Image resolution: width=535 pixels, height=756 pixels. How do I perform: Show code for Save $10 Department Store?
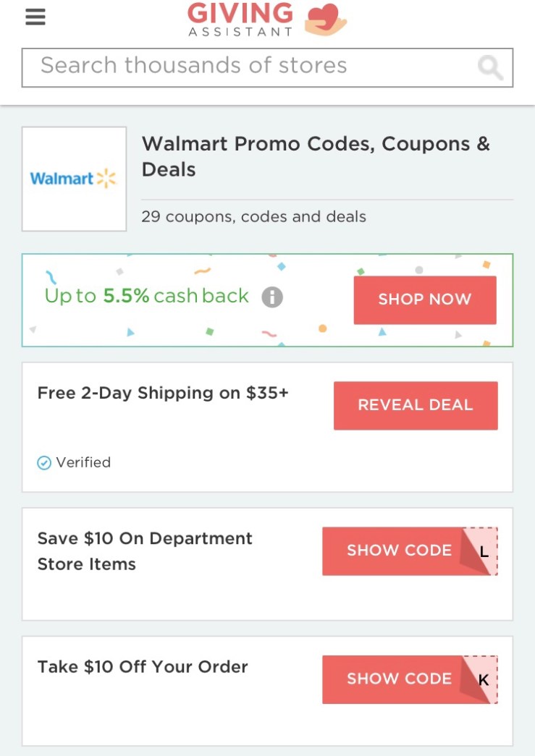pyautogui.click(x=398, y=551)
